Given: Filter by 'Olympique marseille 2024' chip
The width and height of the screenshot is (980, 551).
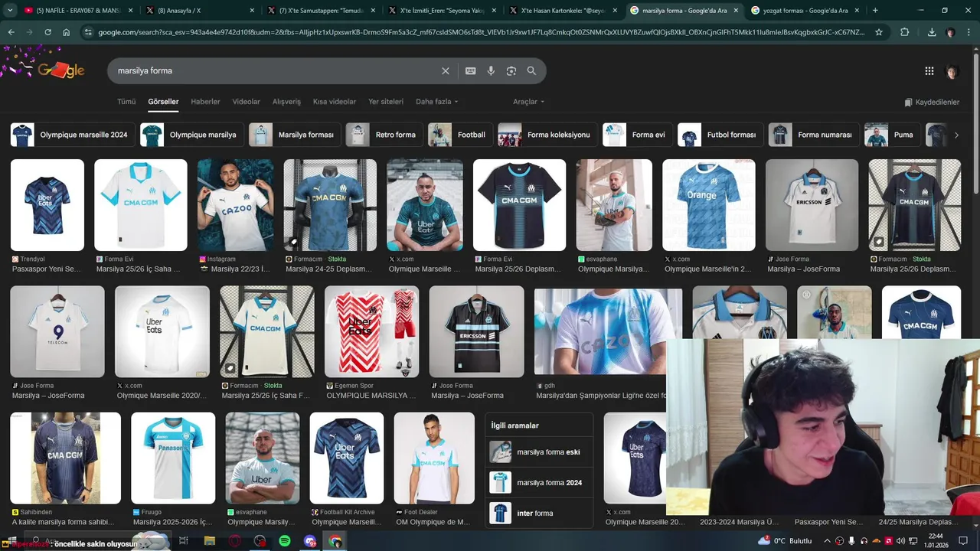Looking at the screenshot, I should coord(73,135).
